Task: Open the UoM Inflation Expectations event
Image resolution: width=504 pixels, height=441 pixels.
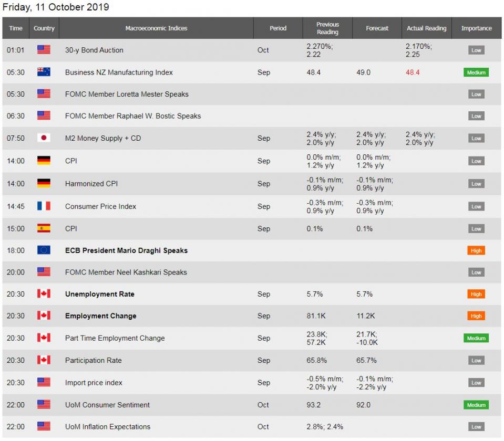Action: click(107, 427)
